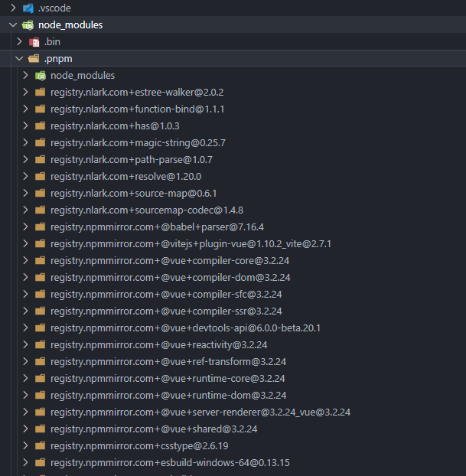Select the @vue+ref-transform@3.2.24 label
Image resolution: width=466 pixels, height=476 pixels.
(168, 362)
